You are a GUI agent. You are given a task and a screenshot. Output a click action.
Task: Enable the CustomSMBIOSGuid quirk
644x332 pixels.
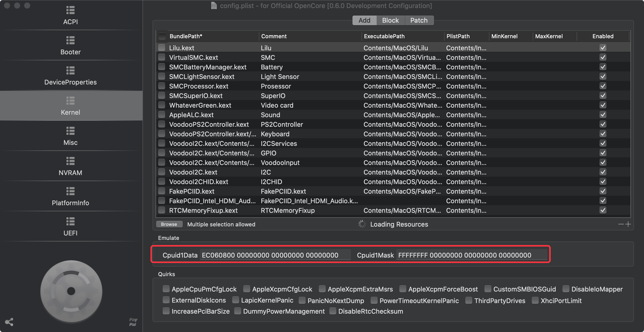(x=488, y=289)
